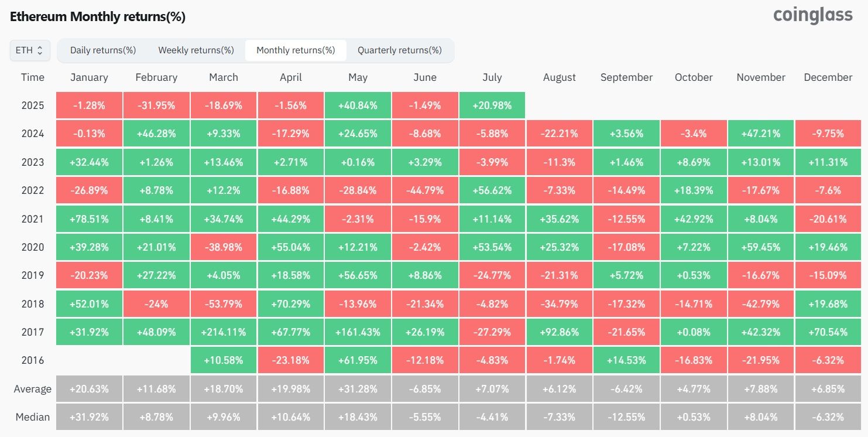The height and width of the screenshot is (437, 868).
Task: Click the January column header
Action: tap(89, 77)
